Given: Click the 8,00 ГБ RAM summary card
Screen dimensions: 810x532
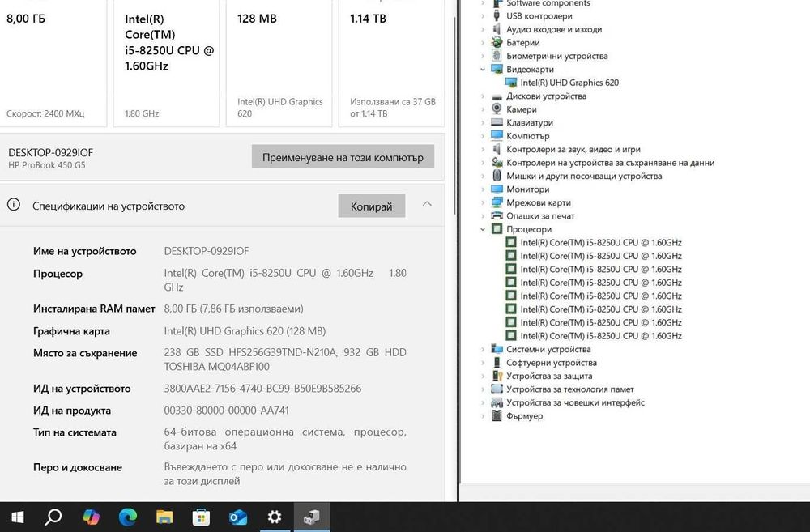Looking at the screenshot, I should 53,63.
